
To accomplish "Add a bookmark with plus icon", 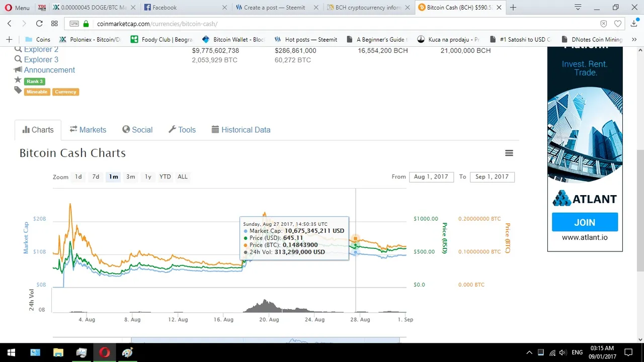I will click(9, 39).
